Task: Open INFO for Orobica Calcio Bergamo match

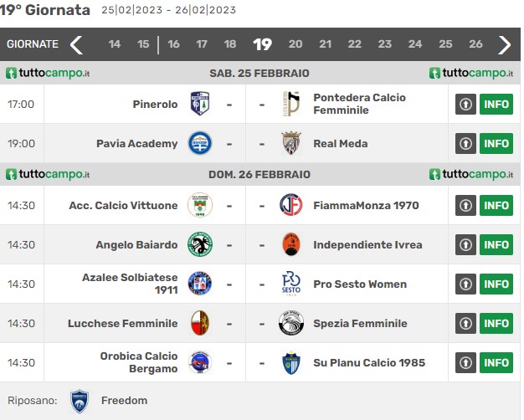Action: point(496,363)
